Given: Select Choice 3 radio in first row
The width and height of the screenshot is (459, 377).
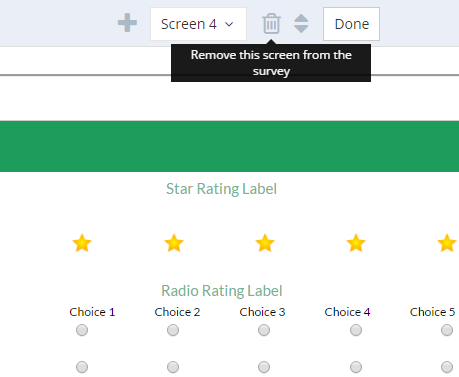Looking at the screenshot, I should (x=264, y=330).
